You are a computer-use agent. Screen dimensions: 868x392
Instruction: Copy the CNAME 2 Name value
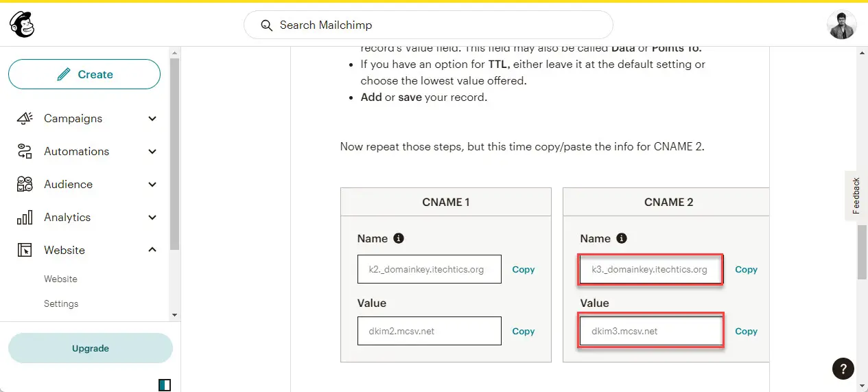pos(746,270)
